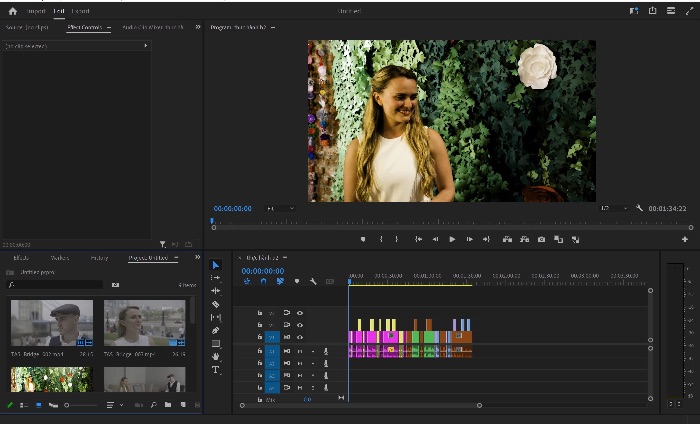Open the Effects panel tab
This screenshot has height=424, width=700.
(x=21, y=258)
